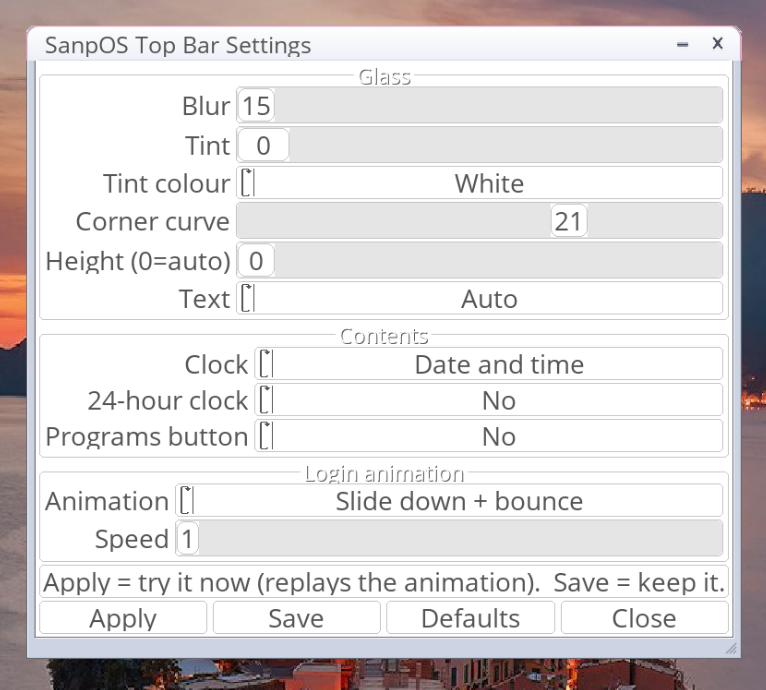Toggle the Programs button option set to No
Screen dimensions: 766x690
pyautogui.click(x=489, y=436)
